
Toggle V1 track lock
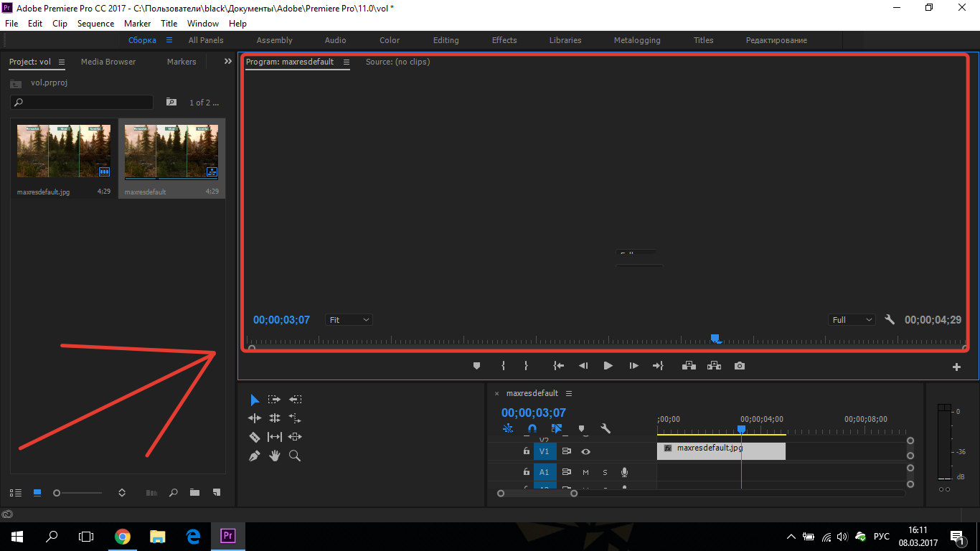527,451
